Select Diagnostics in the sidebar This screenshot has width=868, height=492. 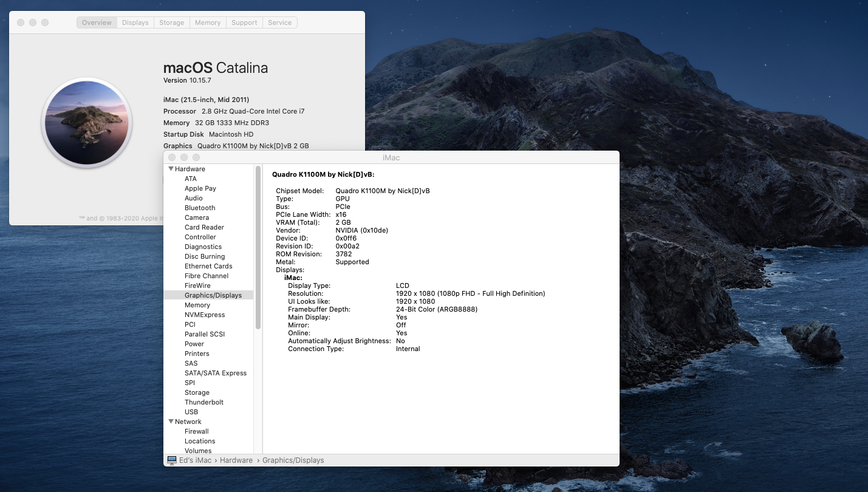click(x=203, y=247)
